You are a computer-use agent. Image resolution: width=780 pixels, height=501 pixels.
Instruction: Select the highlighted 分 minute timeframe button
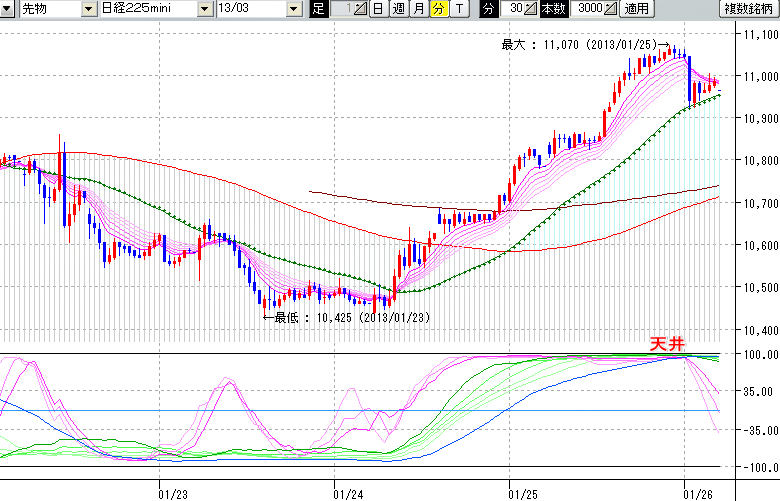(438, 9)
